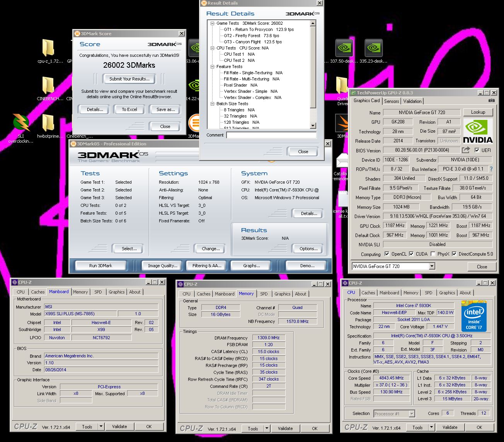This screenshot has height=442, width=504.
Task: Click Options button under Results
Action: (308, 249)
